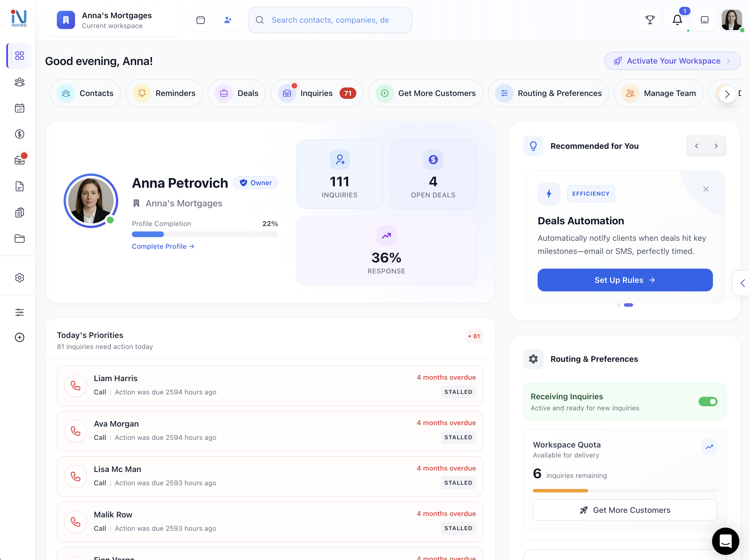Follow the Complete Profile link
The image size is (749, 560).
coord(163,246)
